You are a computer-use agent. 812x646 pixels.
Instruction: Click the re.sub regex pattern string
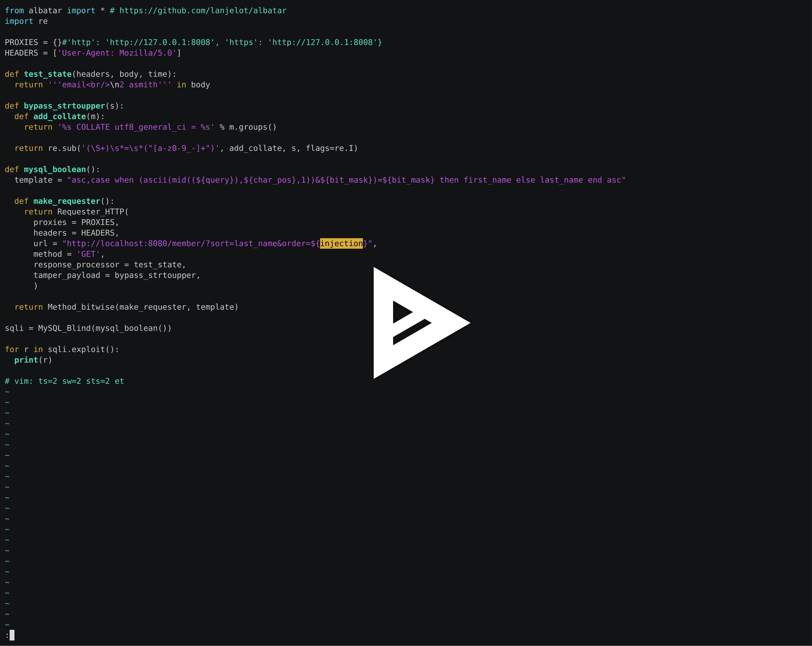150,148
